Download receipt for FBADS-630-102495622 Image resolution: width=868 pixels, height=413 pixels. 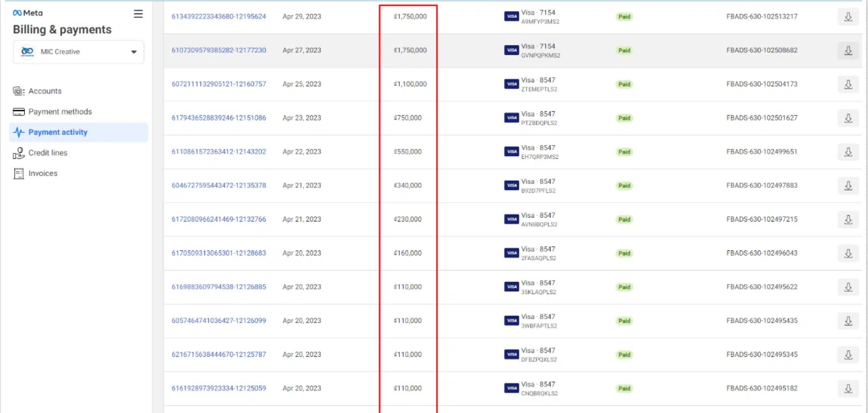[848, 287]
